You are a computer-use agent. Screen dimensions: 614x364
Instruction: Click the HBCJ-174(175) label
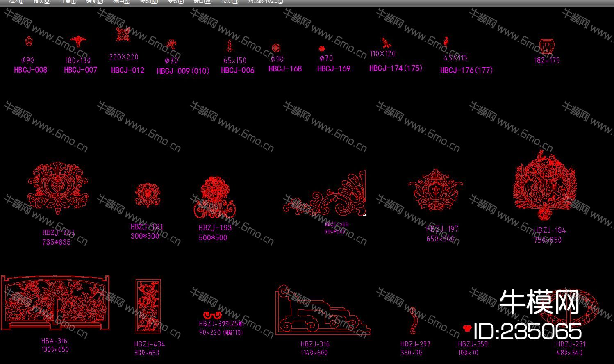click(x=396, y=68)
